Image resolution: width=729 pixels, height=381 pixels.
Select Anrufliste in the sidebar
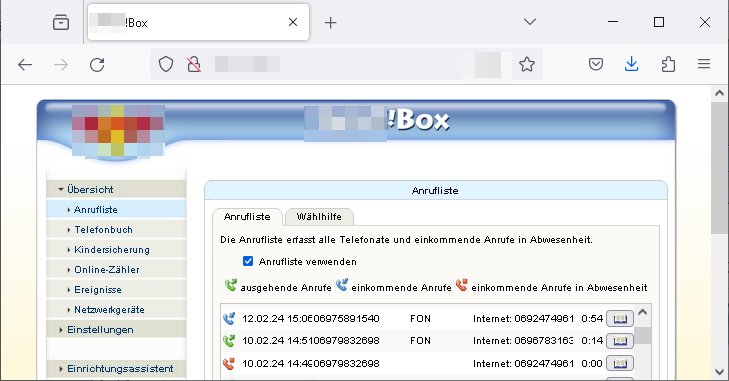116,209
